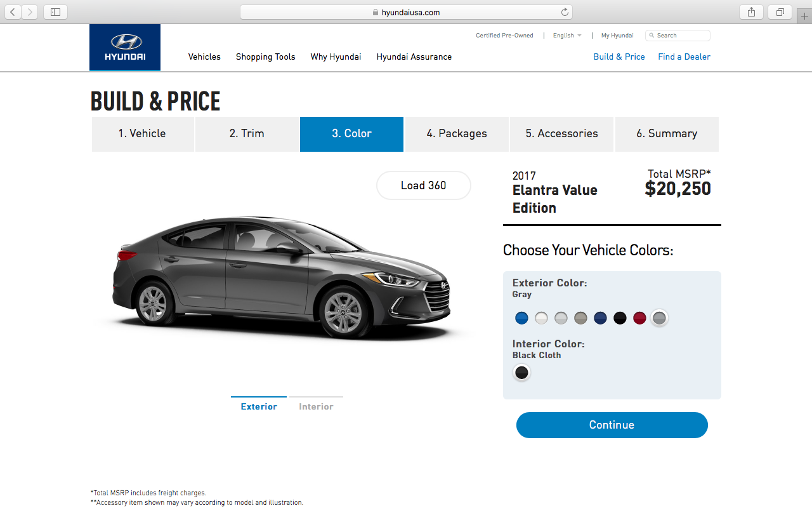Open the Hyundai Assurance menu
This screenshot has height=508, width=812.
(x=414, y=57)
